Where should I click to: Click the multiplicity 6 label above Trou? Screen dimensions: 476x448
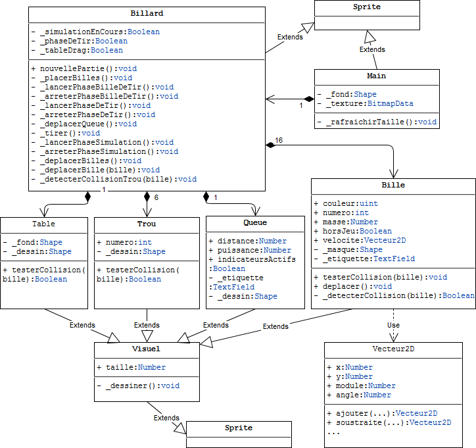click(156, 197)
